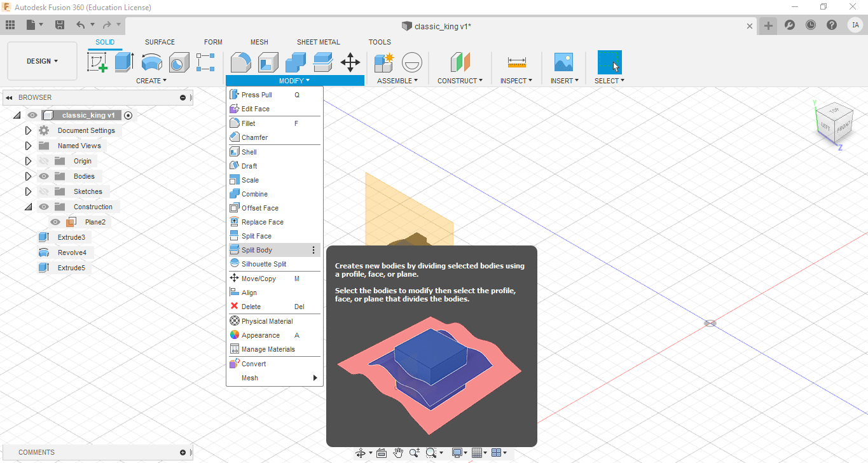Switch to the SURFACE tab
868x463 pixels.
[x=160, y=42]
